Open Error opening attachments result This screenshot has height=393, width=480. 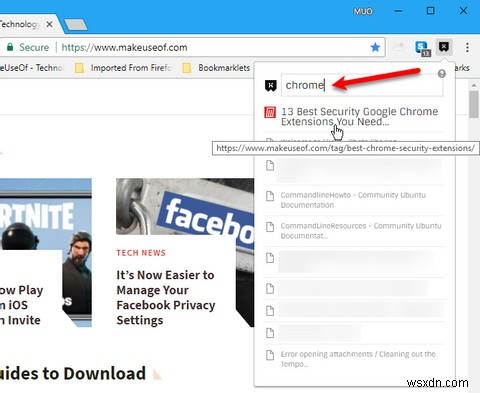358,359
